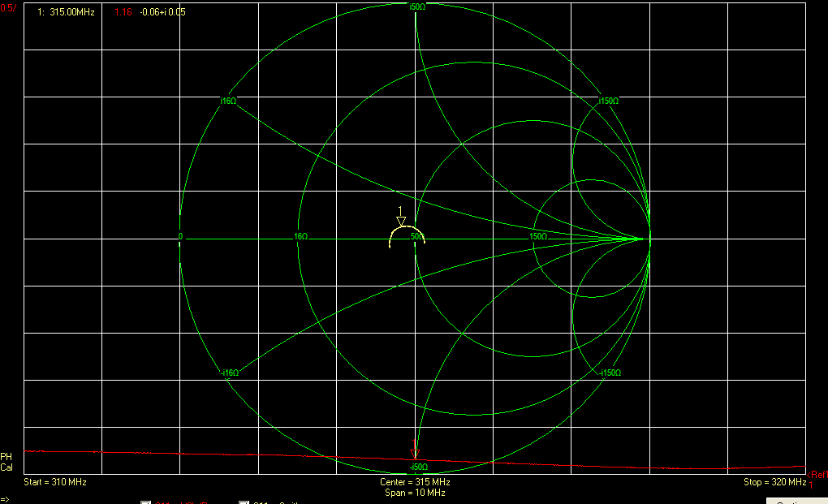Click the 150Ω resistance label
The width and height of the screenshot is (828, 504).
(x=538, y=236)
